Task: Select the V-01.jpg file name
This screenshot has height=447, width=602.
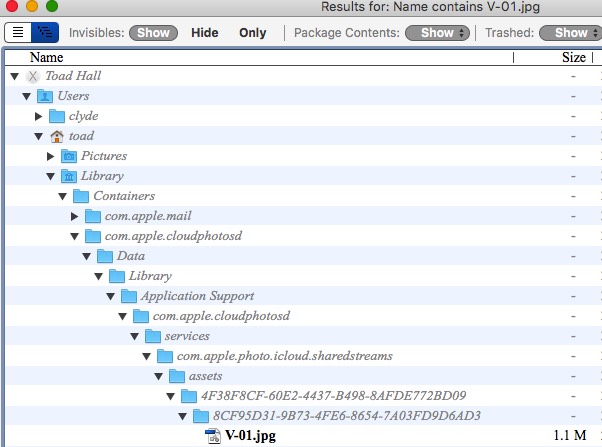Action: 250,435
